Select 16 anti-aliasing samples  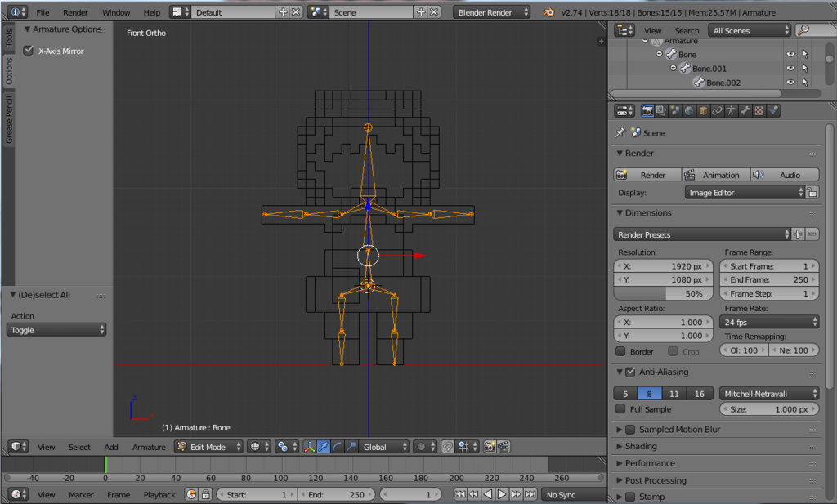pyautogui.click(x=699, y=394)
